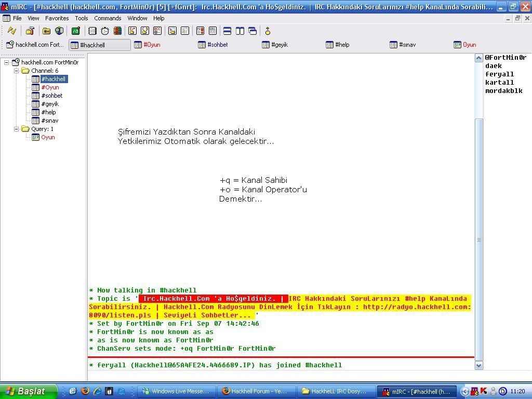Tile windows horizontally using the toolbar icon
532x399 pixels.
coord(228,31)
